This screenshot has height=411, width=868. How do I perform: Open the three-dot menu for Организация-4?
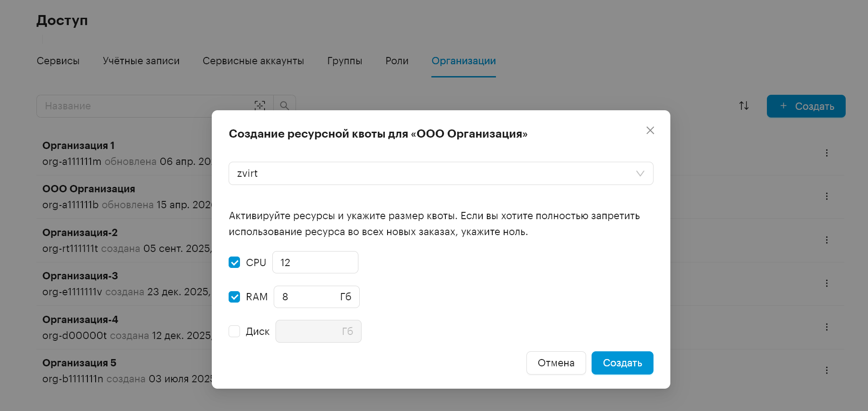pyautogui.click(x=827, y=327)
